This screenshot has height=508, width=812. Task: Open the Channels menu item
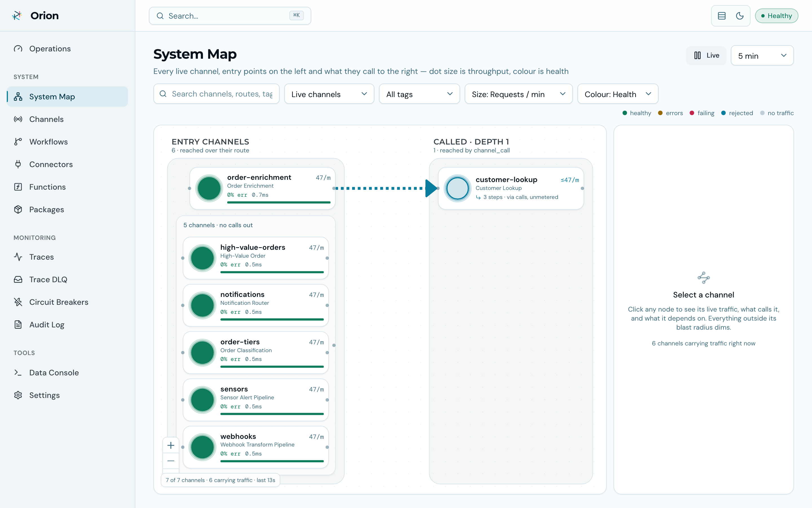point(67,119)
